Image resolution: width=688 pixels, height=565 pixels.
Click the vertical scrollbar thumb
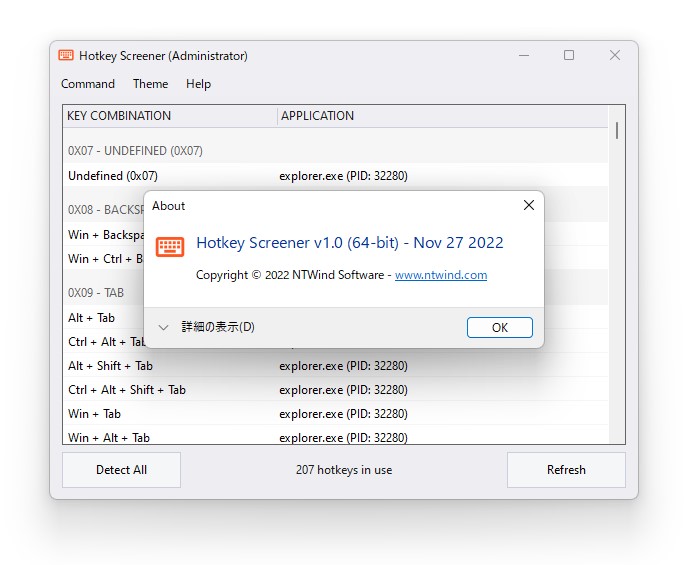coord(617,131)
